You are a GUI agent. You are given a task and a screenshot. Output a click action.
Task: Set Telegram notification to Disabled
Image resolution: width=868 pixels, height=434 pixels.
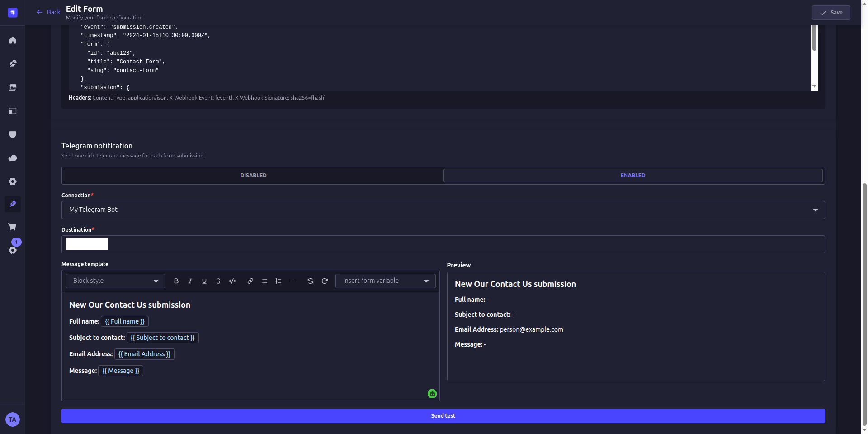coord(253,176)
